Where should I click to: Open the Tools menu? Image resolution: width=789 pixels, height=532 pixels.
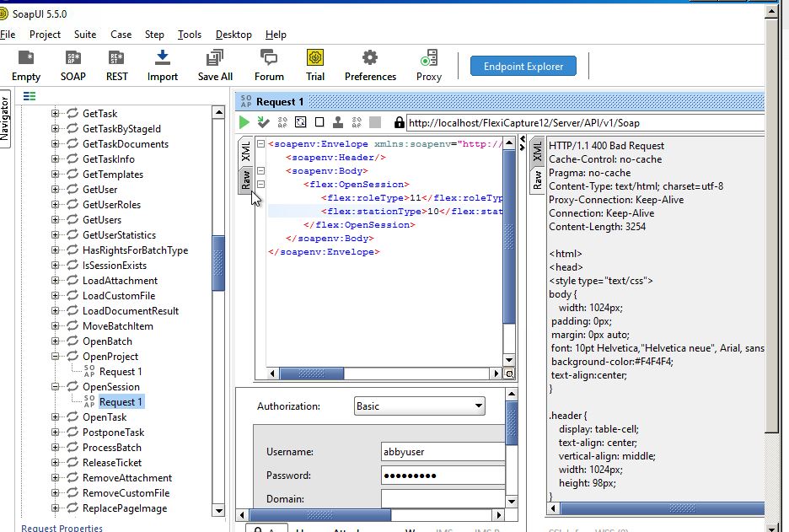[x=189, y=35]
